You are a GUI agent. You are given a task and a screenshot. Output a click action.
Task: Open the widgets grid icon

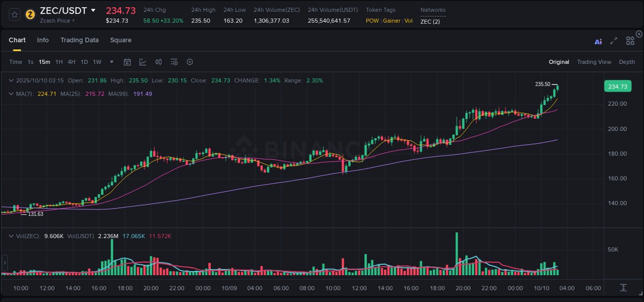tap(630, 41)
